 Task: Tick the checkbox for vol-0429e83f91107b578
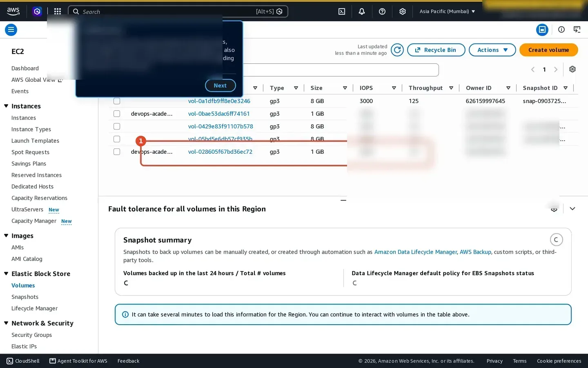117,126
